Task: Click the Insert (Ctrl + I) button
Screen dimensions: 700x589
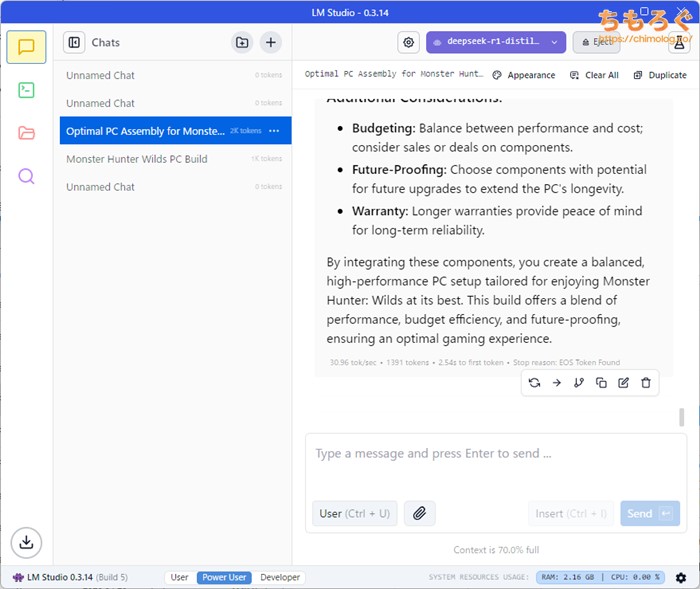Action: [571, 514]
